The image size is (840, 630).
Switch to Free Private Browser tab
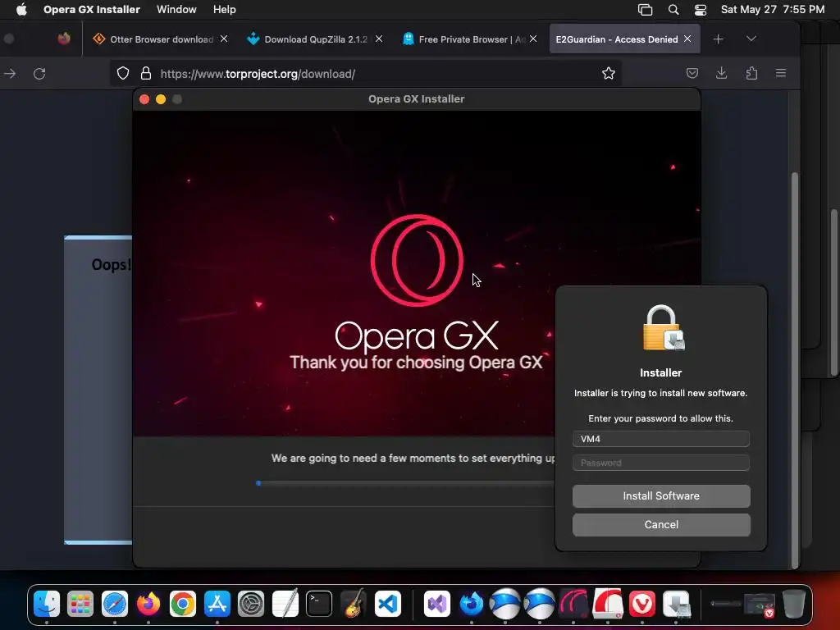(469, 39)
